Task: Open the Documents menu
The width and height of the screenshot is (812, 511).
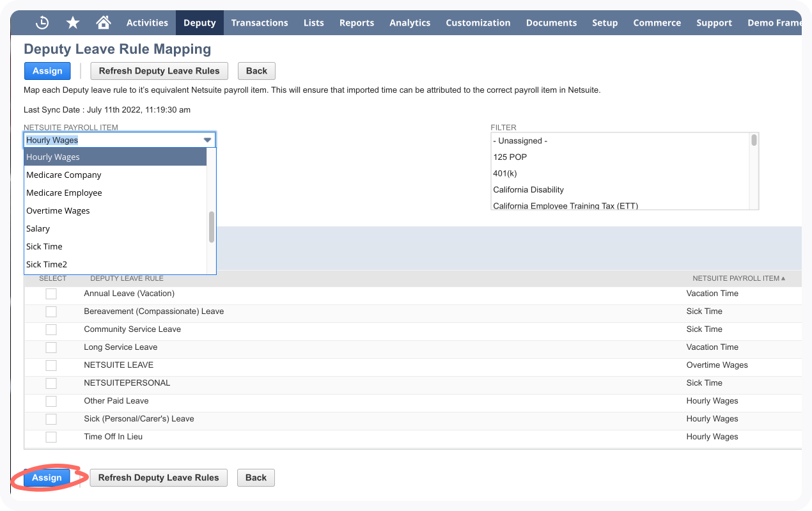Action: tap(551, 22)
